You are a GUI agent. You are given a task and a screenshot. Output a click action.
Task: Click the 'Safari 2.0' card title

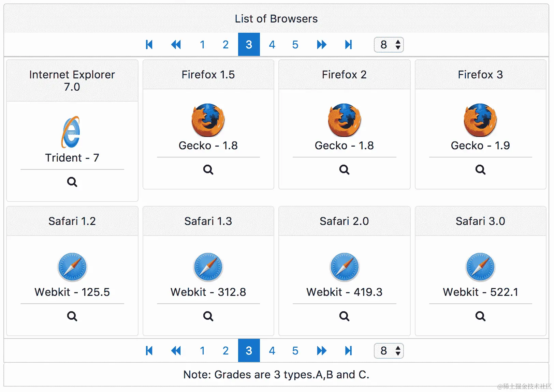pyautogui.click(x=344, y=221)
